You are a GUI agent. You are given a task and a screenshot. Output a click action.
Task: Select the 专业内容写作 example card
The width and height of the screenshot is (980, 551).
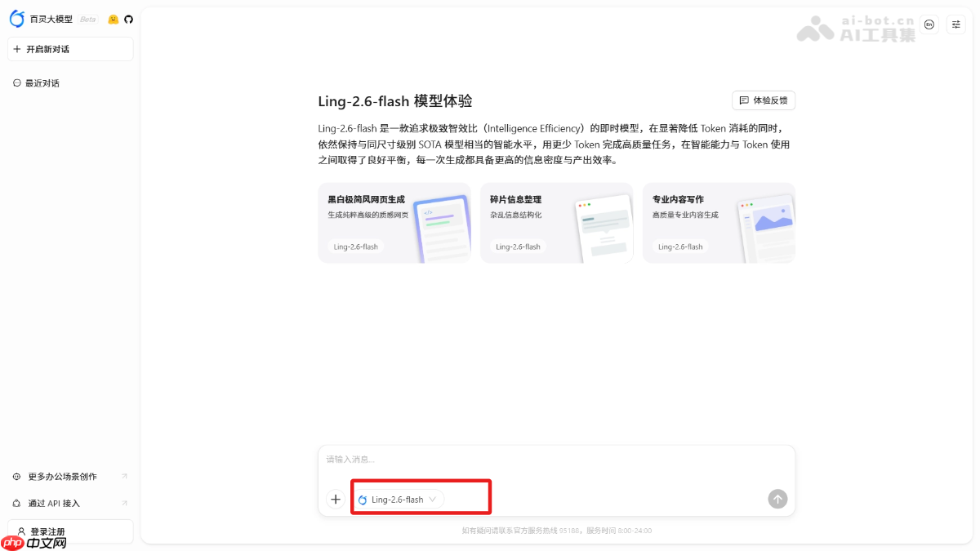[719, 223]
